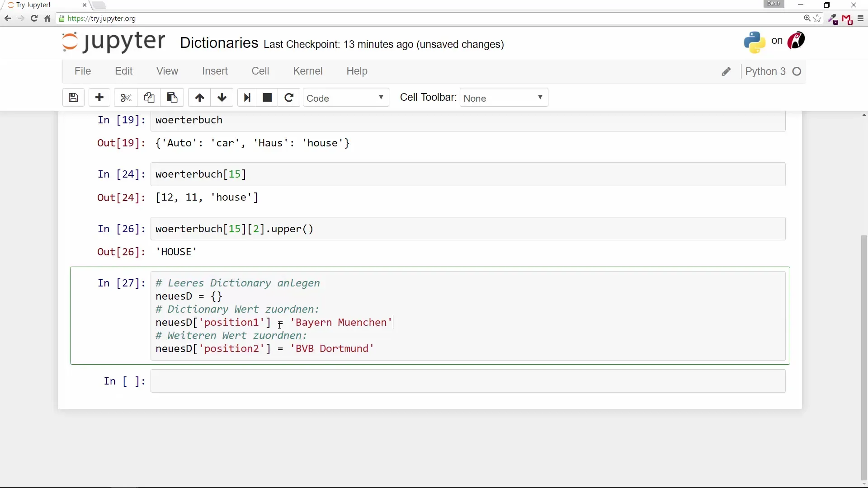Insert a cell below with plus icon
This screenshot has width=868, height=488.
pyautogui.click(x=99, y=98)
